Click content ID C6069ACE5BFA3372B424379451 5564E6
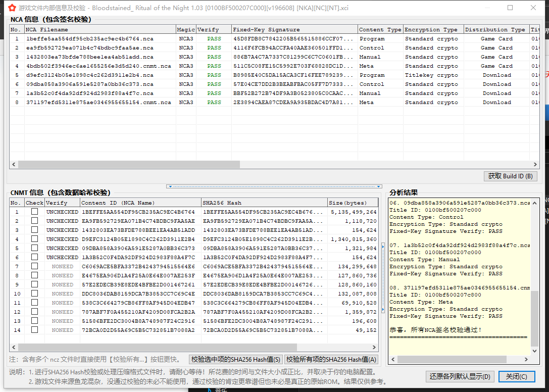549x392 pixels. 138,267
